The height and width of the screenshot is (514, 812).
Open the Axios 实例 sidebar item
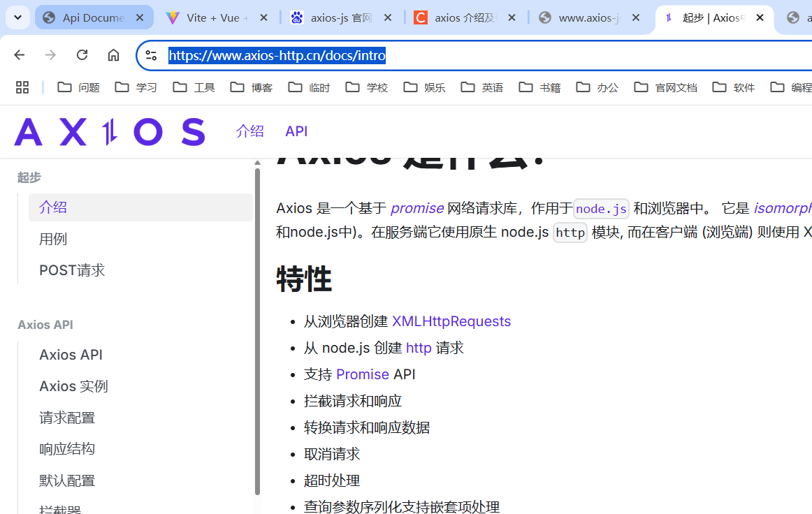[73, 386]
